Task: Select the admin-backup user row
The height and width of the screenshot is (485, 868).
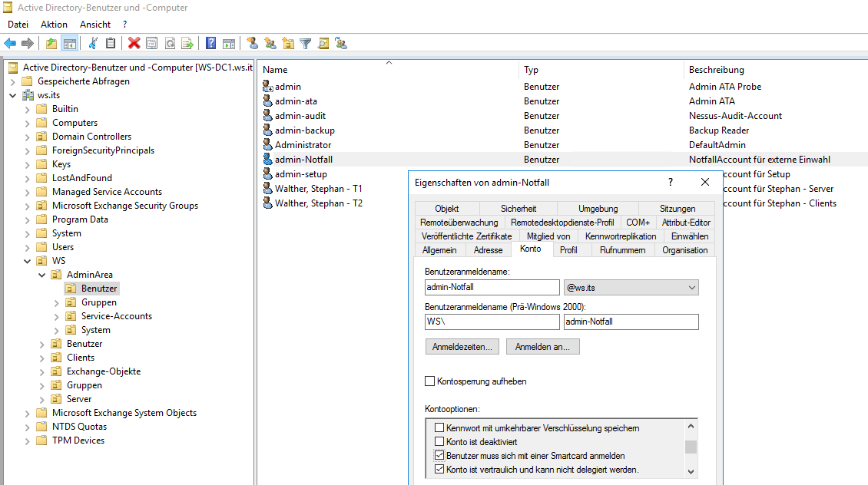Action: 563,130
